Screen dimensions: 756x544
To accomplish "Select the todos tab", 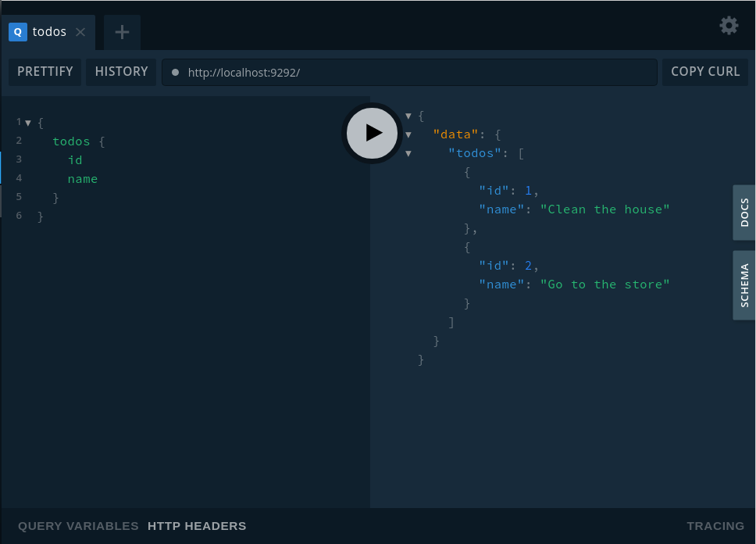I will (49, 32).
